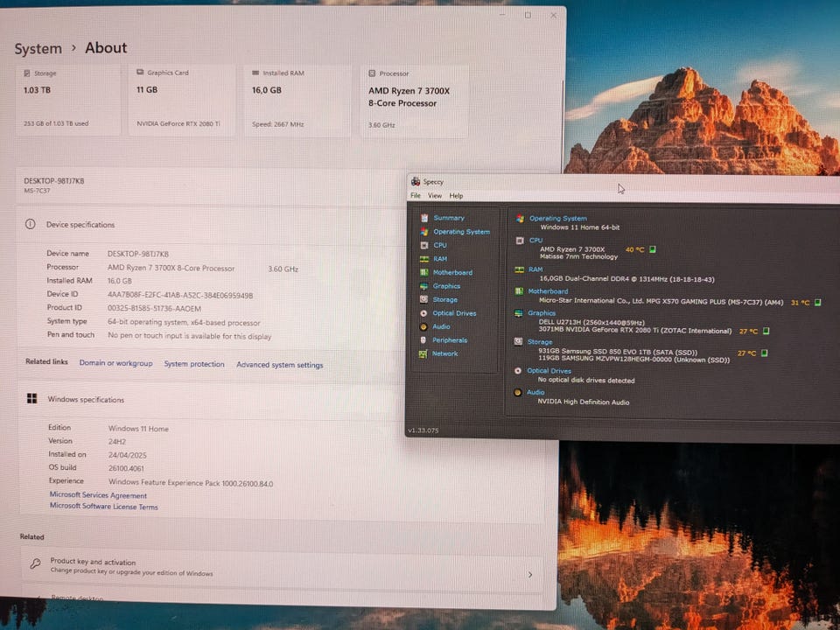Click Optical Drives heading in Speccy summary

pos(549,371)
